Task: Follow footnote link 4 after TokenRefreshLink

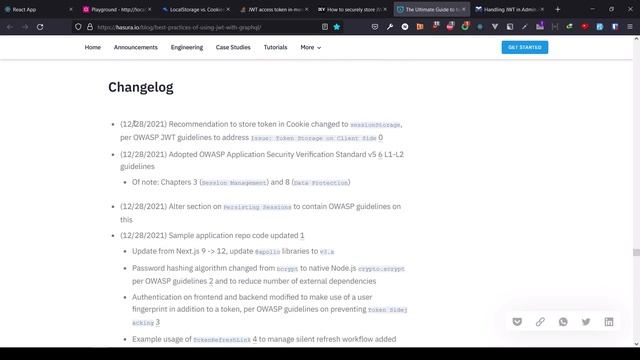Action: click(255, 339)
